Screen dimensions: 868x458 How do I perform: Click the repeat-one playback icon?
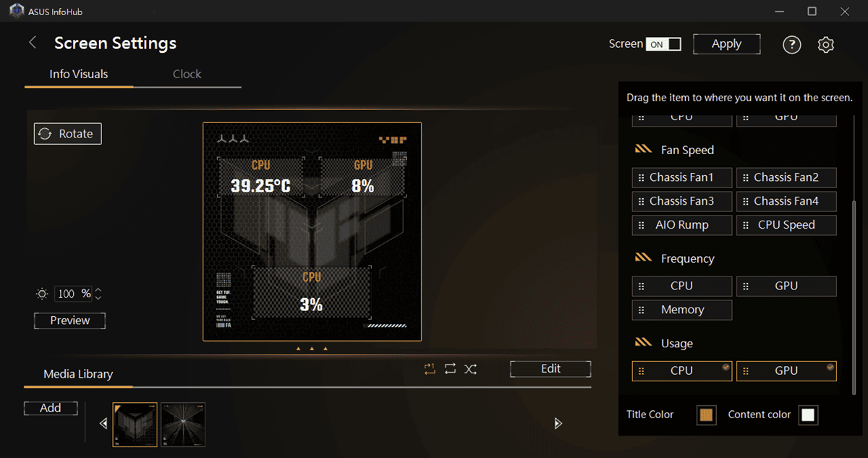click(430, 369)
